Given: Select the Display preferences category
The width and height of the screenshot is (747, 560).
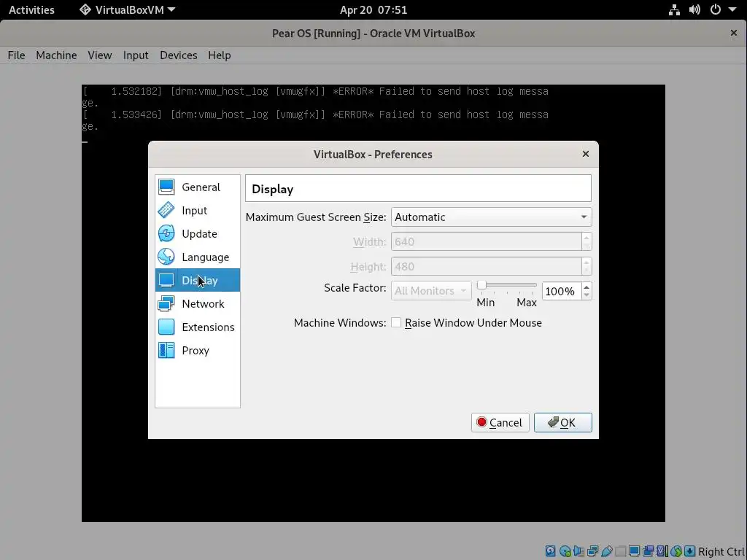Looking at the screenshot, I should 197,280.
